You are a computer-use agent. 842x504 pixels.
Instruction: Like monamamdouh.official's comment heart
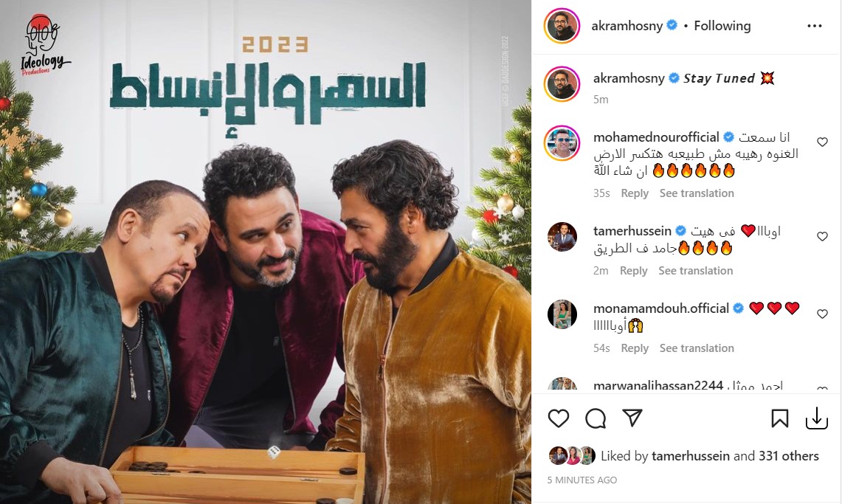[822, 314]
